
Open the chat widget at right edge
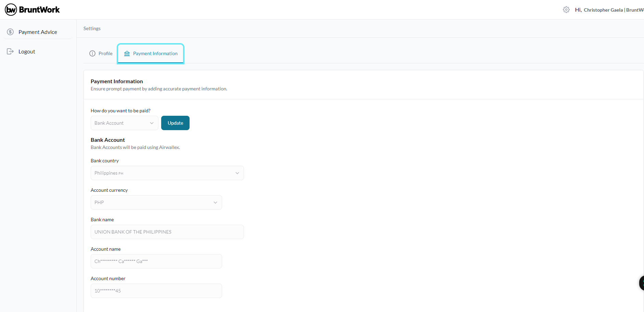tap(642, 283)
